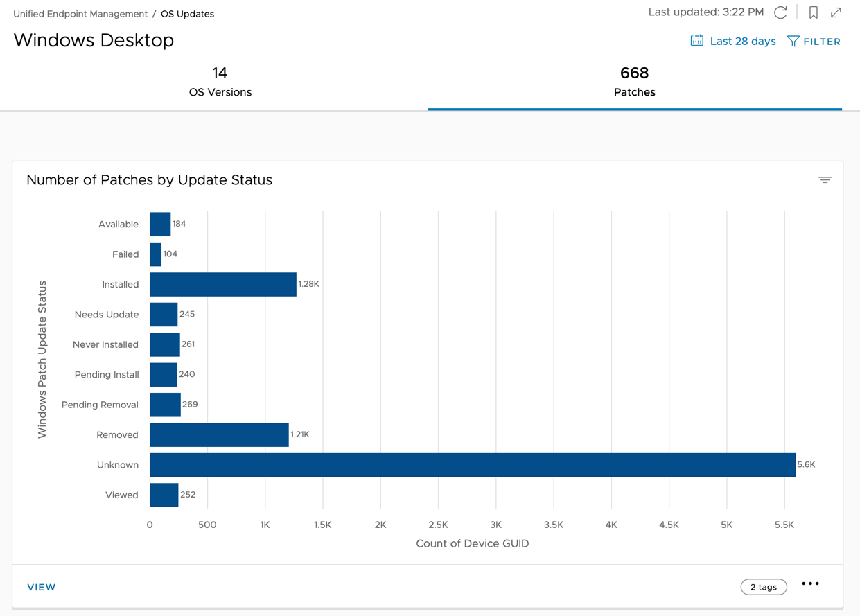Click the Pending Removal bar showing 269
Viewport: 860px width, 616px height.
tap(165, 405)
